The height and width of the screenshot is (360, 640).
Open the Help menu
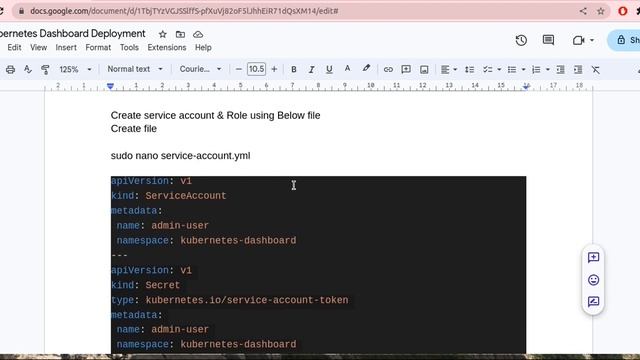pos(203,47)
